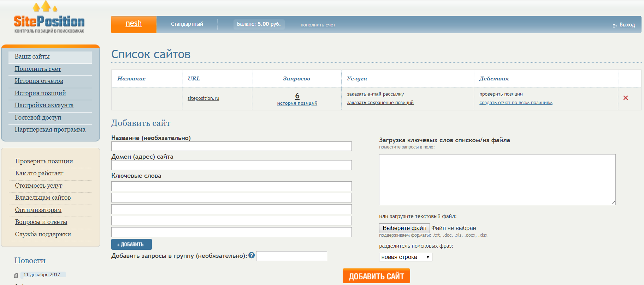Click the 'nesh' username tab
The width and height of the screenshot is (644, 285).
point(134,24)
